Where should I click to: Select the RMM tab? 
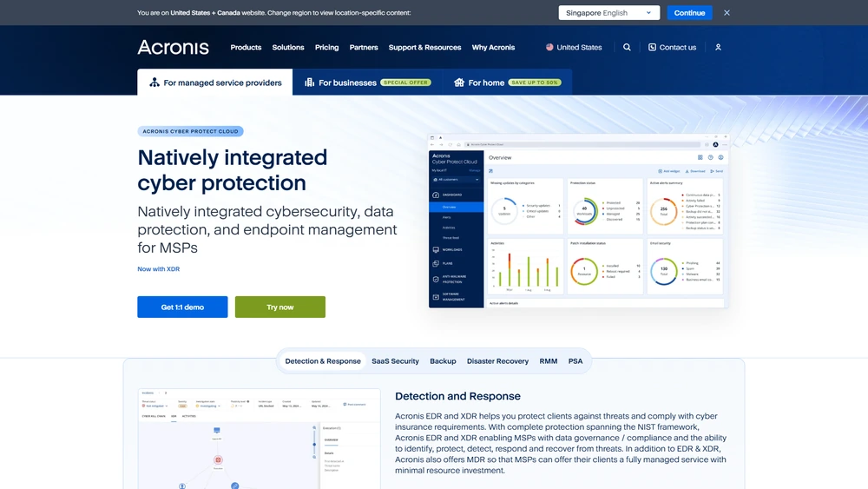click(548, 361)
